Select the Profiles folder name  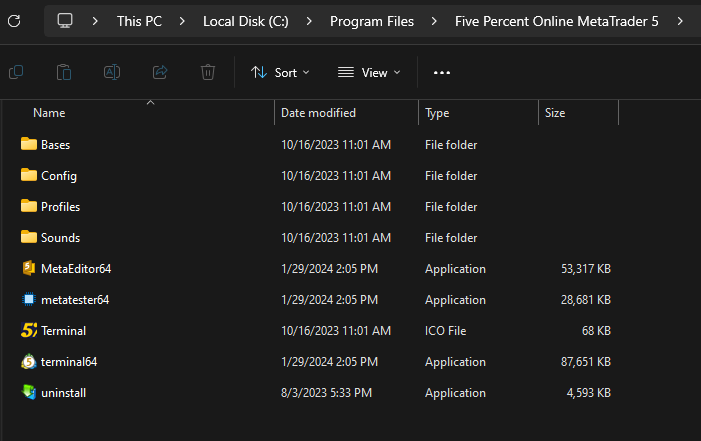coord(60,207)
